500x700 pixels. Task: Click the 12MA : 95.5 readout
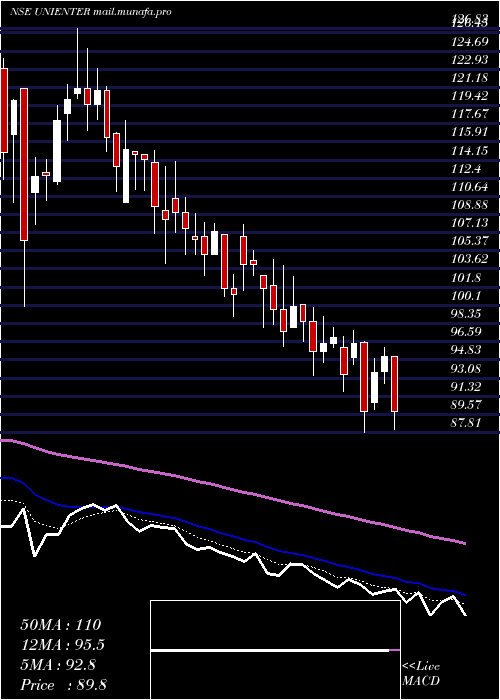tap(65, 645)
